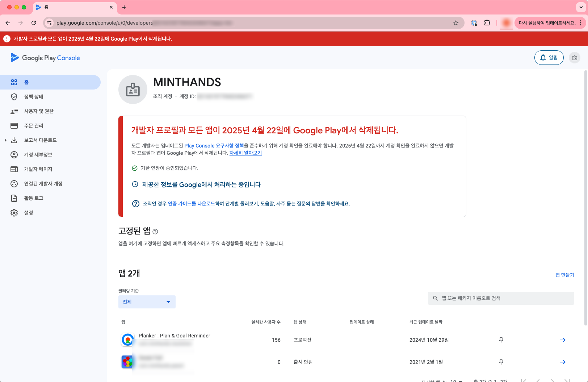Click the home grid icon in sidebar
Viewport: 588px width, 382px height.
click(14, 82)
